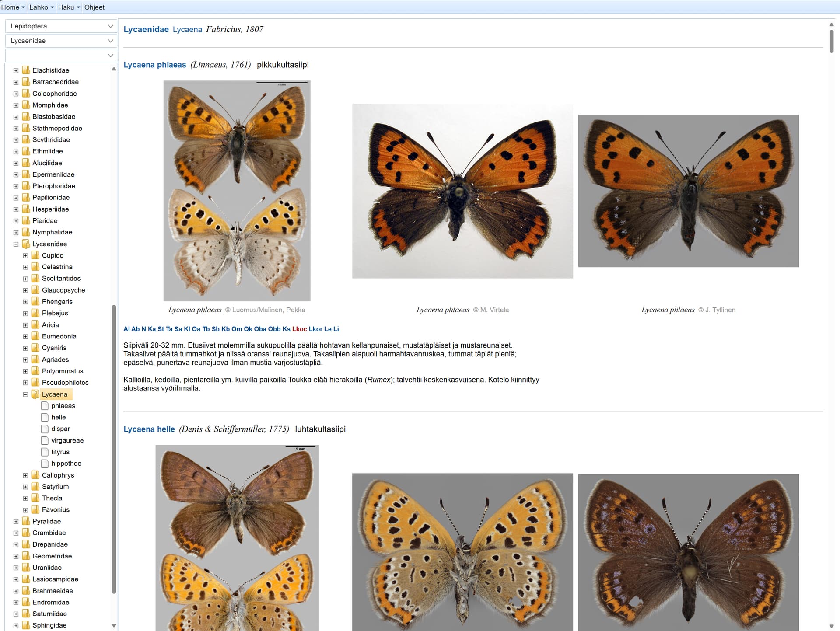Viewport: 840px width, 631px height.
Task: Expand the Pieridae tree node
Action: tap(16, 221)
